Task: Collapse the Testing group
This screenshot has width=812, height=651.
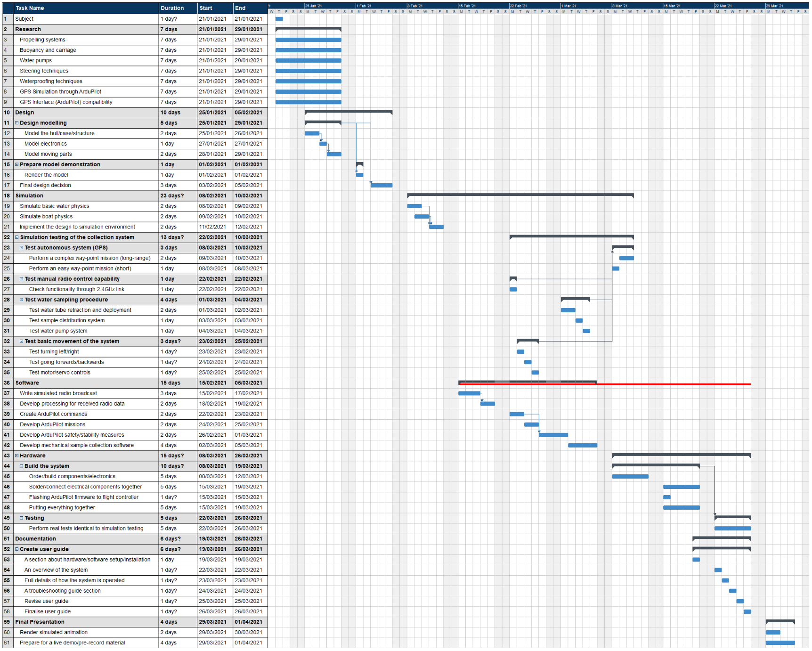Action: 22,518
